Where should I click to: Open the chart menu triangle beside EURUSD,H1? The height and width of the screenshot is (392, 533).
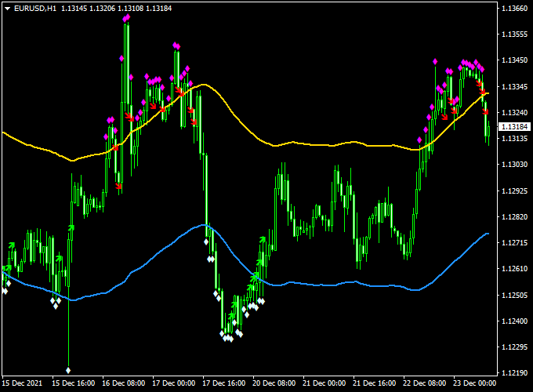8,9
